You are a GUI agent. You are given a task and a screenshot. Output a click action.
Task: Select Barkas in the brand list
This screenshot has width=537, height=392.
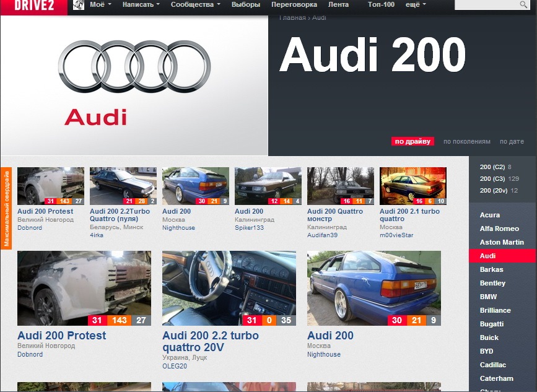(x=491, y=269)
